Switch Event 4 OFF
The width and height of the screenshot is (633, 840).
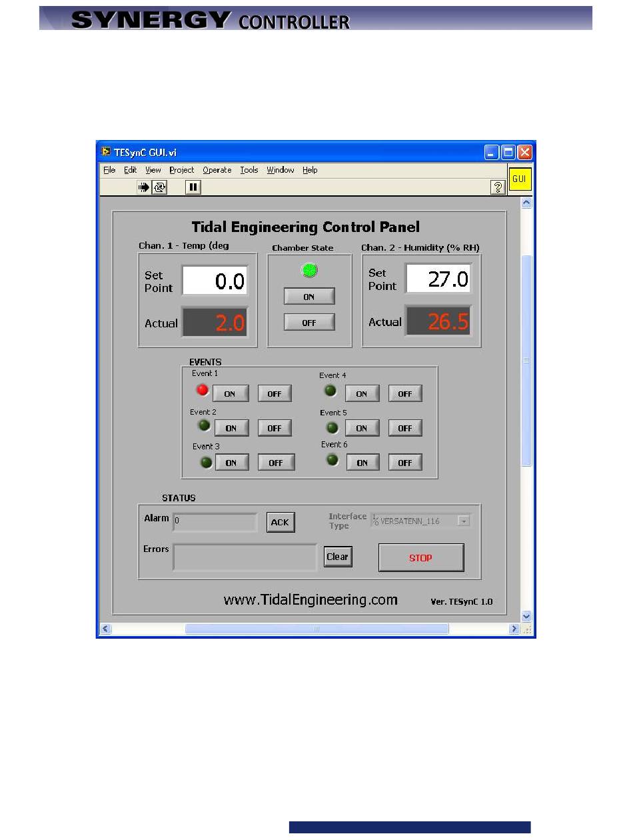(405, 393)
